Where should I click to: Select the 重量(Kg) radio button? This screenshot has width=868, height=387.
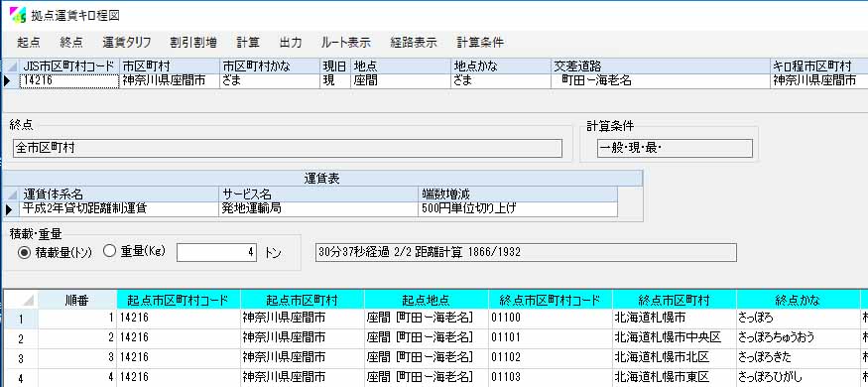[x=135, y=252]
